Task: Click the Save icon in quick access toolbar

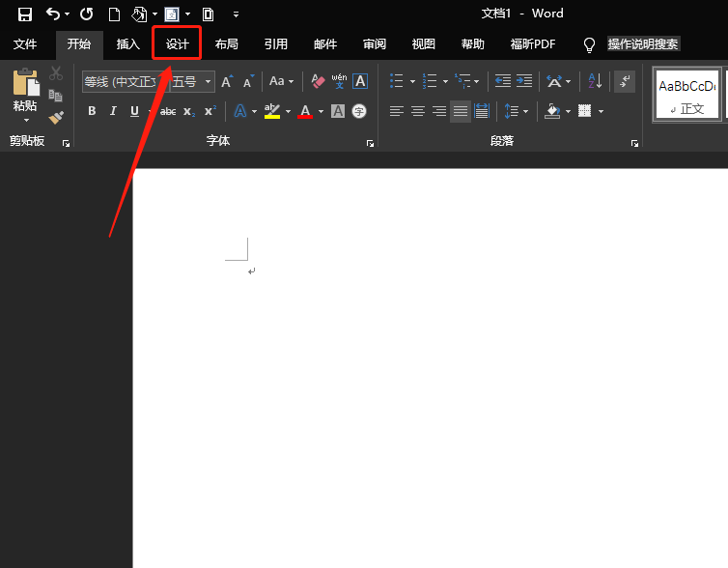Action: pyautogui.click(x=25, y=14)
